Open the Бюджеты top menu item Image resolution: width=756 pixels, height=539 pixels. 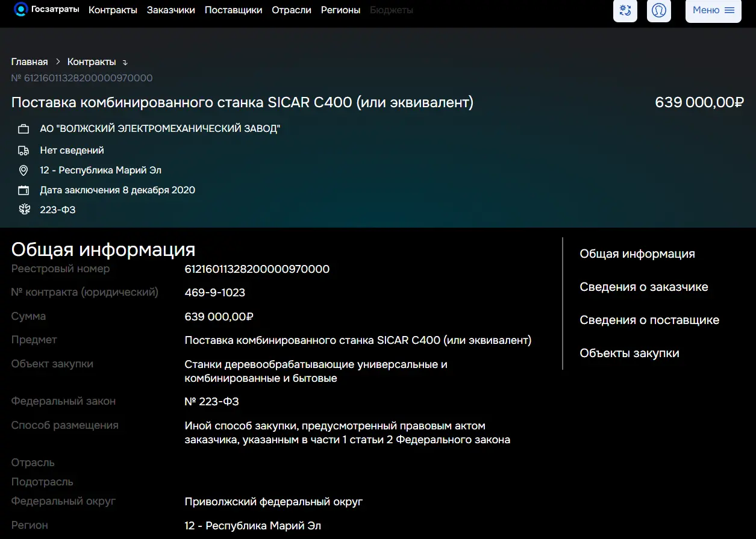(x=392, y=10)
